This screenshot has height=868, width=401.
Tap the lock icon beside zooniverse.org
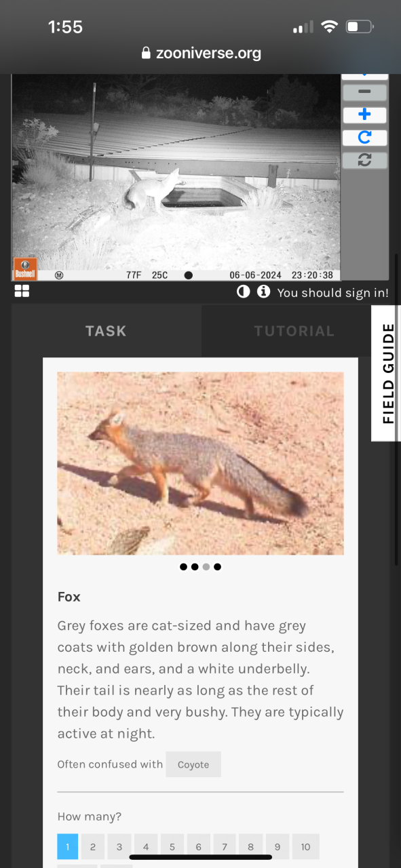point(145,53)
